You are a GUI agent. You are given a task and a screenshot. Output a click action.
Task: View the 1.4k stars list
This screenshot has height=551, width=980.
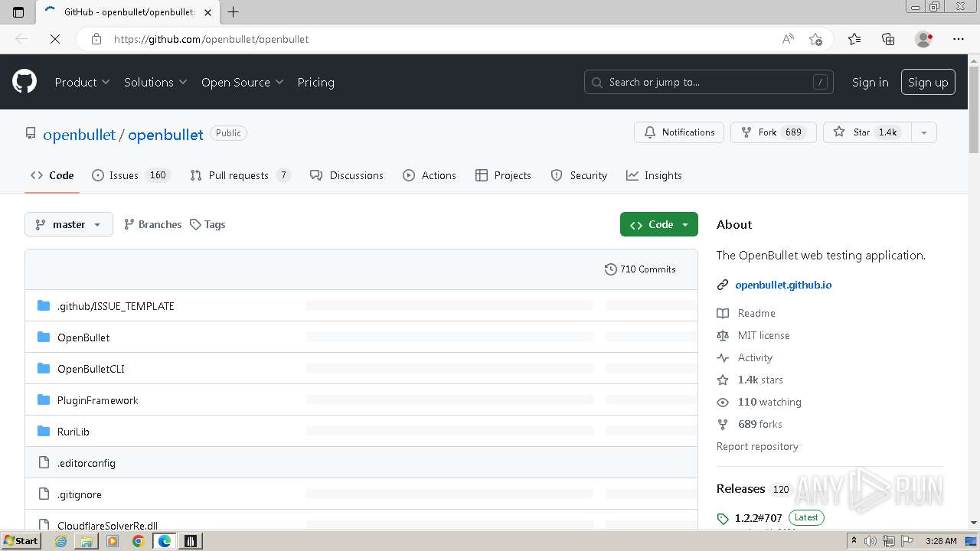pyautogui.click(x=750, y=380)
